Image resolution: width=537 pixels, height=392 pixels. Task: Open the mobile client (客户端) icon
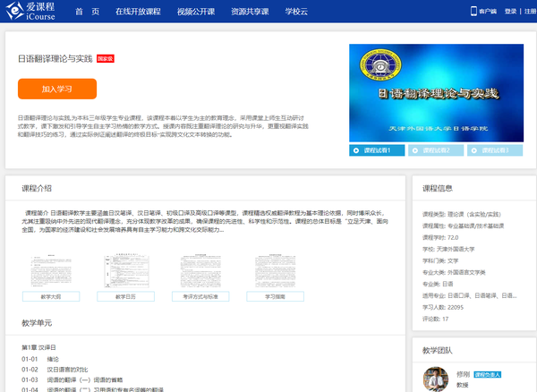pos(474,12)
